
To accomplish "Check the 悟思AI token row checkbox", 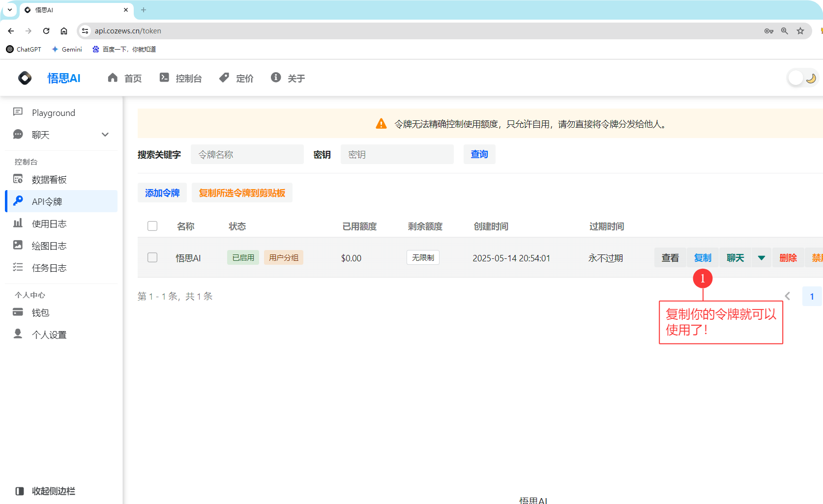I will tap(152, 257).
